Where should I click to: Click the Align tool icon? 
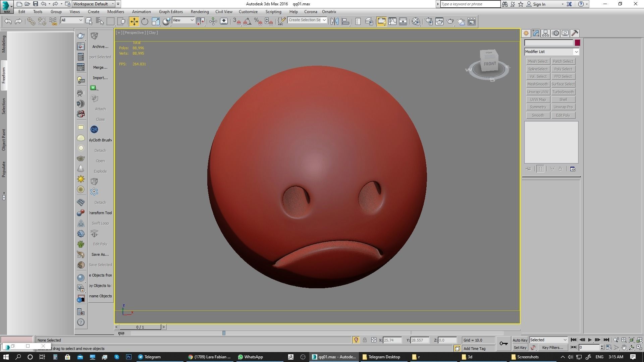point(345,21)
